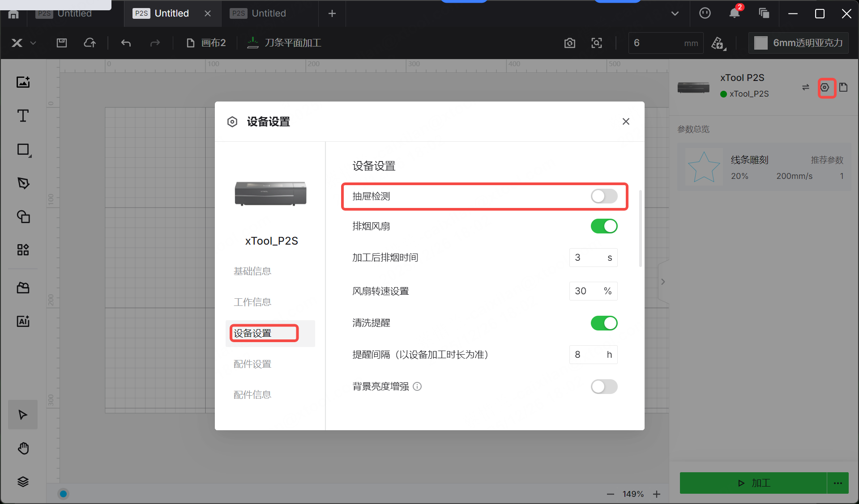Open the image import tool
The height and width of the screenshot is (504, 859).
23,82
